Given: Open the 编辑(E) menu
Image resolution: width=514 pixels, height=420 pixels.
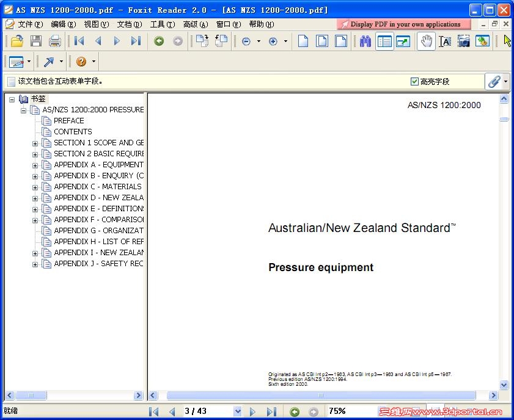Looking at the screenshot, I should tap(64, 24).
